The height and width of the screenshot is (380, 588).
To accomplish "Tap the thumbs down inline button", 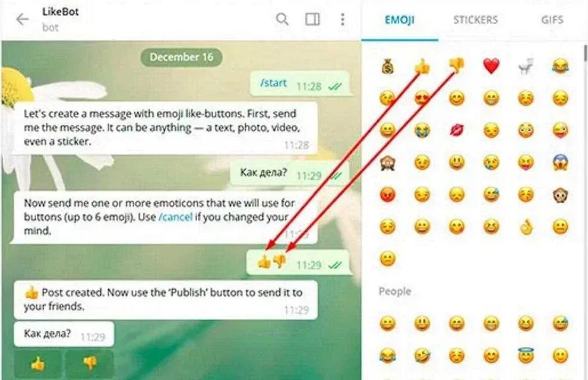I will [x=90, y=363].
